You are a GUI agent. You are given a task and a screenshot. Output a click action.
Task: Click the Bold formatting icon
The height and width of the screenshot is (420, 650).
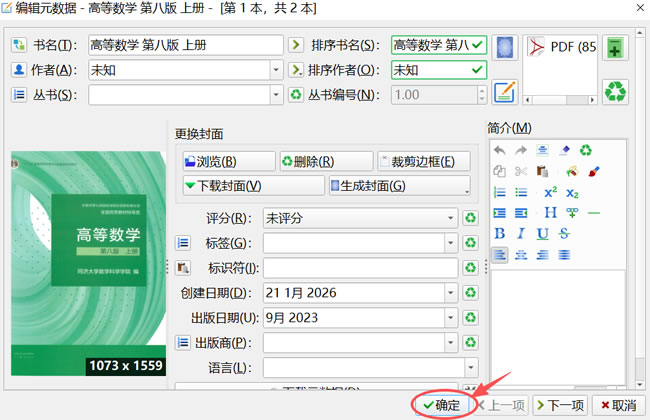click(500, 233)
